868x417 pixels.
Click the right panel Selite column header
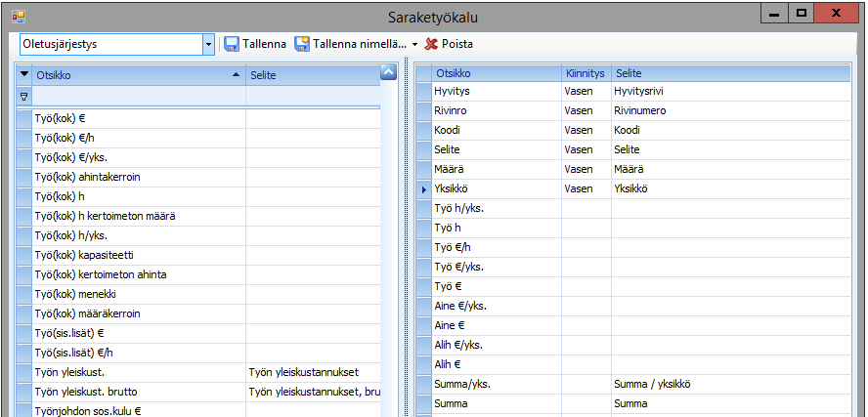point(629,73)
